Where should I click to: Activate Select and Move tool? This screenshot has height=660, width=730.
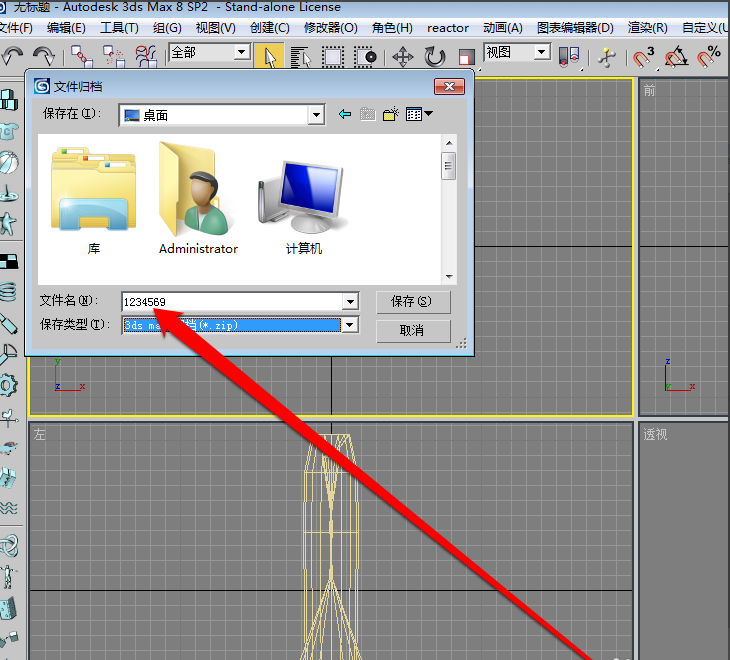coord(403,57)
